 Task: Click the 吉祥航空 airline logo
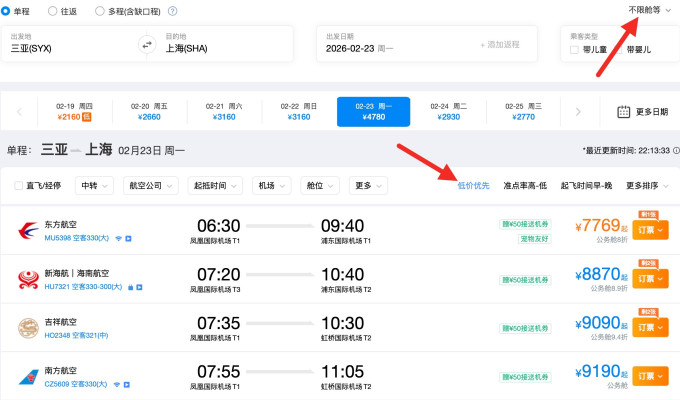pyautogui.click(x=28, y=328)
